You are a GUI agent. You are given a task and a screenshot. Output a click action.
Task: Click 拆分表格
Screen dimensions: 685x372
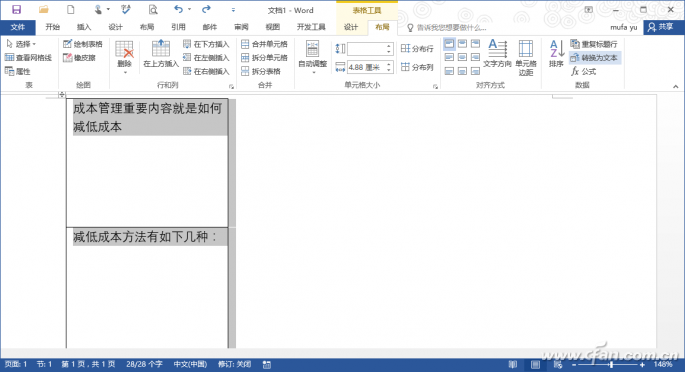(x=261, y=71)
